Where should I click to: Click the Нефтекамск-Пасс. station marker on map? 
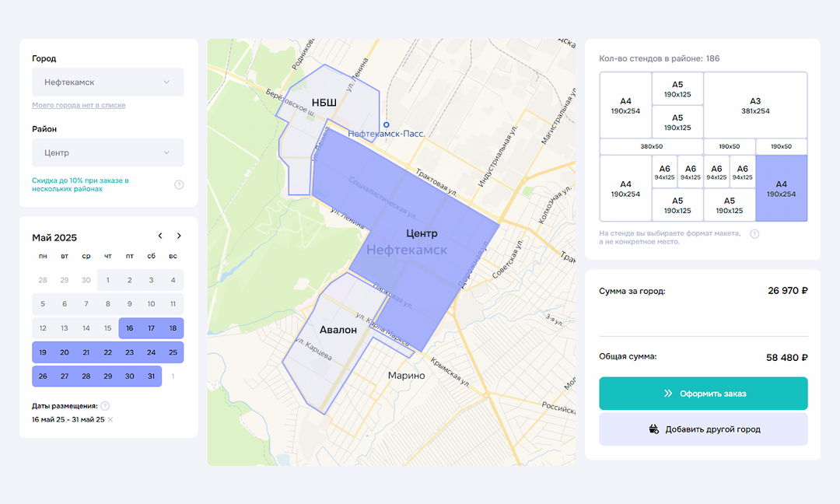(x=386, y=124)
